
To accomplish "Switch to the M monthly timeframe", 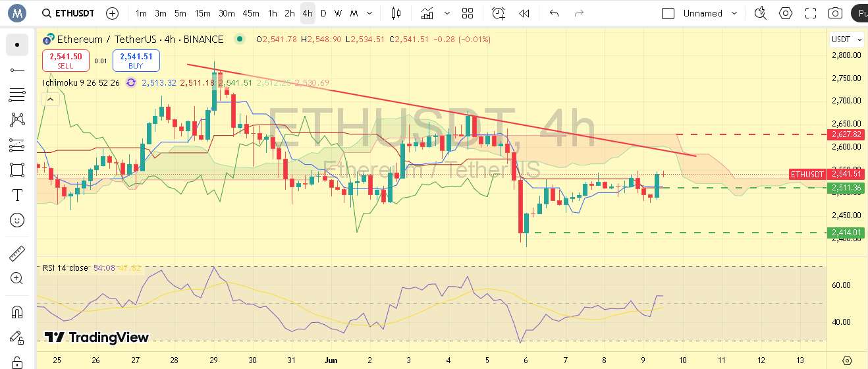I will 354,13.
